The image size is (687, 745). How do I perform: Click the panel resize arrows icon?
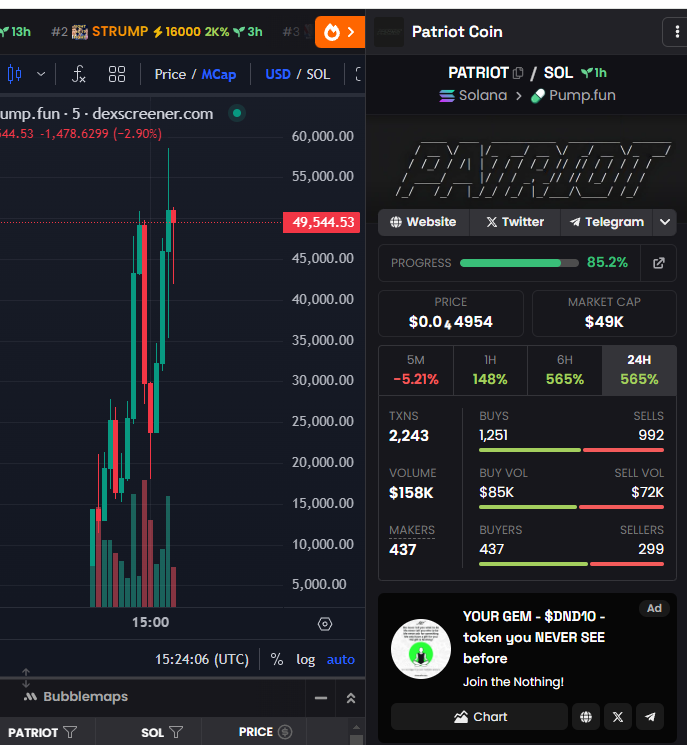pos(26,678)
